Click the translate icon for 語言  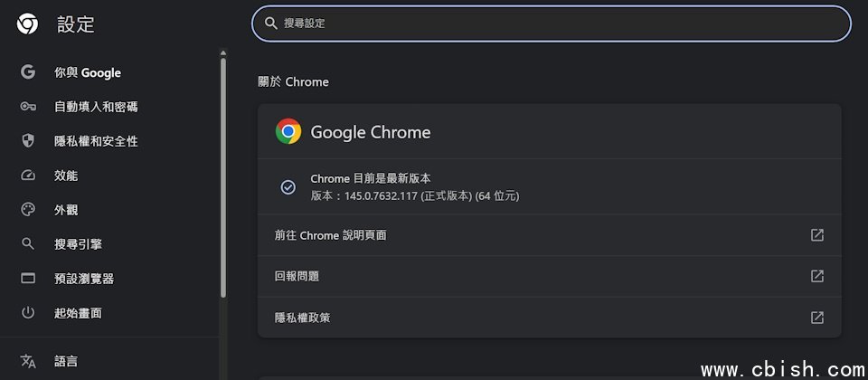[28, 361]
